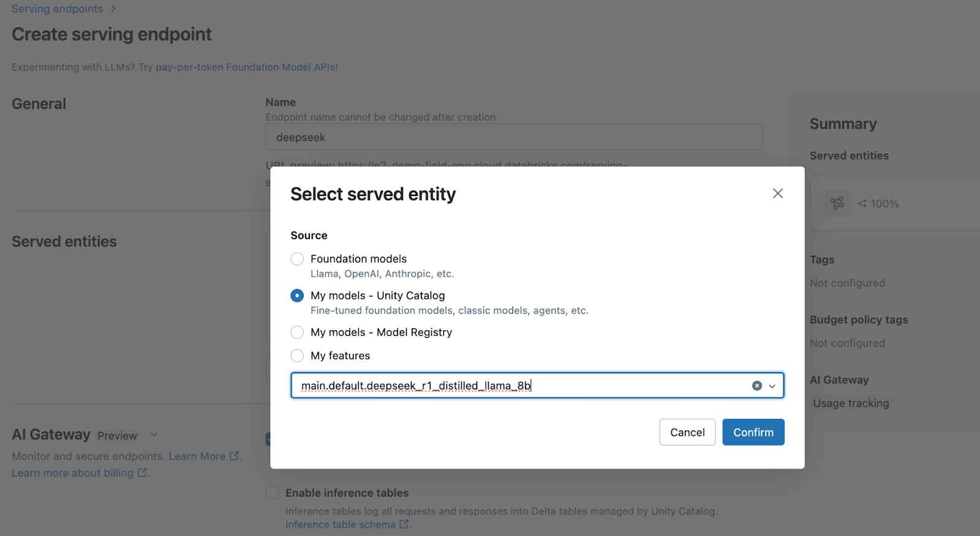This screenshot has width=980, height=536.
Task: Click the traffic split icon near 100%
Action: [862, 203]
